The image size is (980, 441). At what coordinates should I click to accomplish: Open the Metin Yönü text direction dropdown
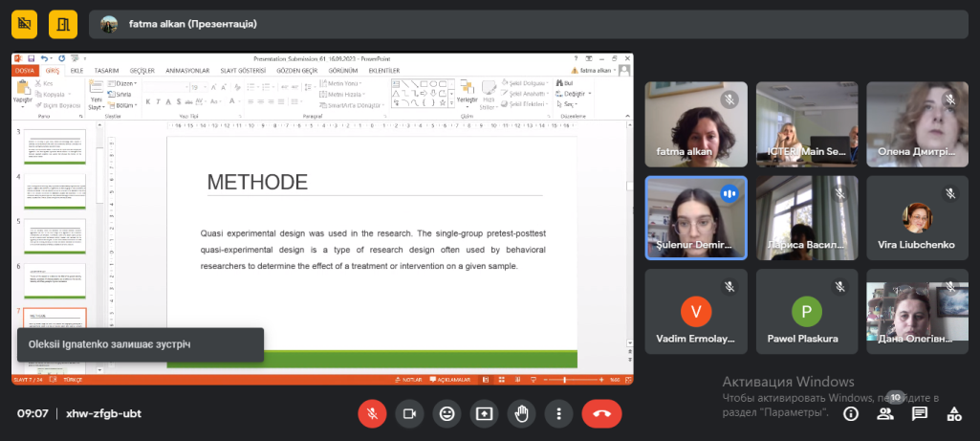pyautogui.click(x=340, y=83)
